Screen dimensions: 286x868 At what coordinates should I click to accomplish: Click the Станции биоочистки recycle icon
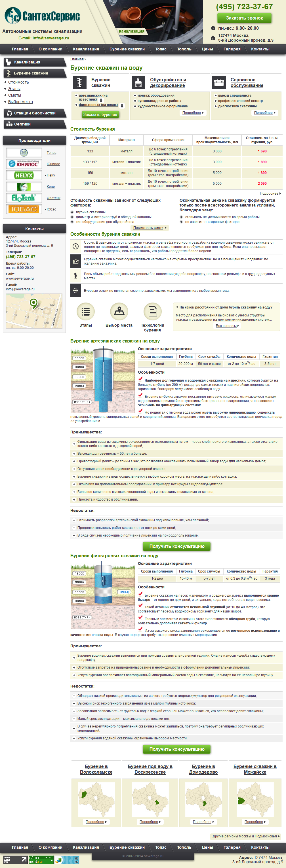point(9,113)
